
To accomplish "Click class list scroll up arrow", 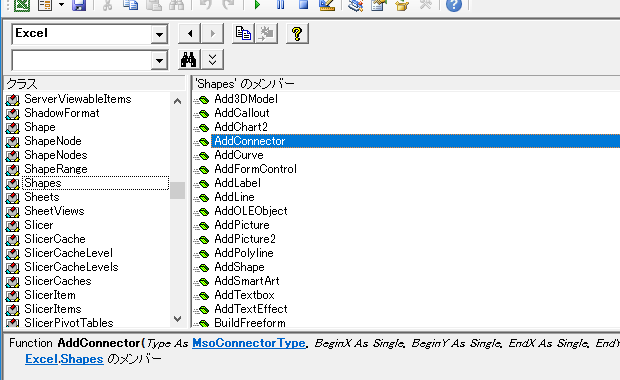I will tap(178, 101).
